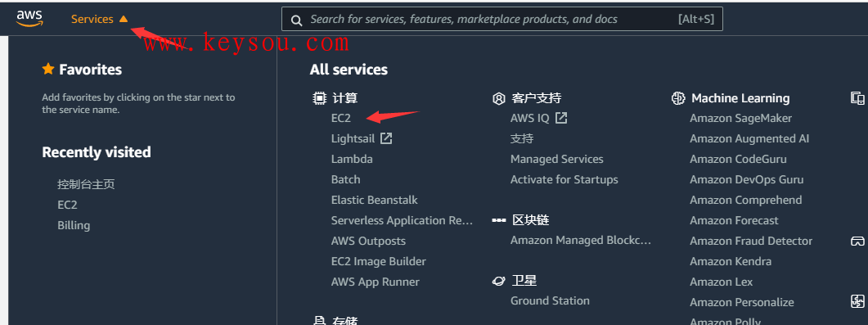Viewport: 868px width, 325px height.
Task: Select Billing in Recently visited
Action: pos(74,225)
